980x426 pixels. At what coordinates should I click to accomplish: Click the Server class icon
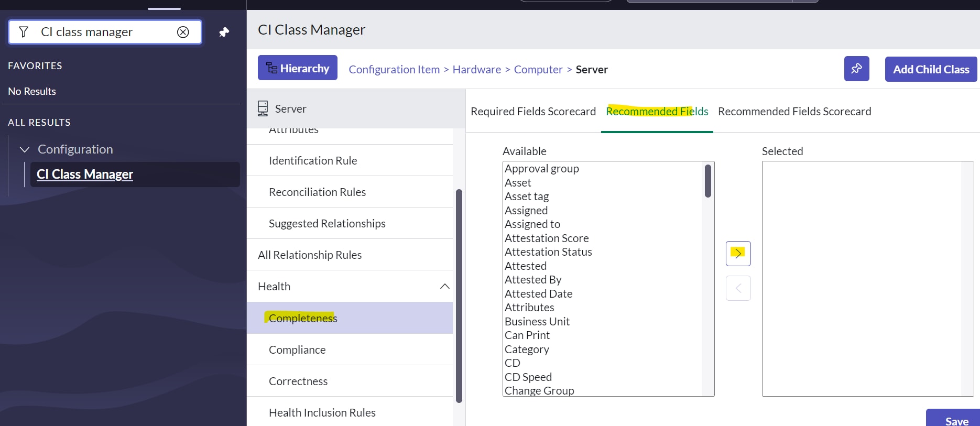[263, 108]
